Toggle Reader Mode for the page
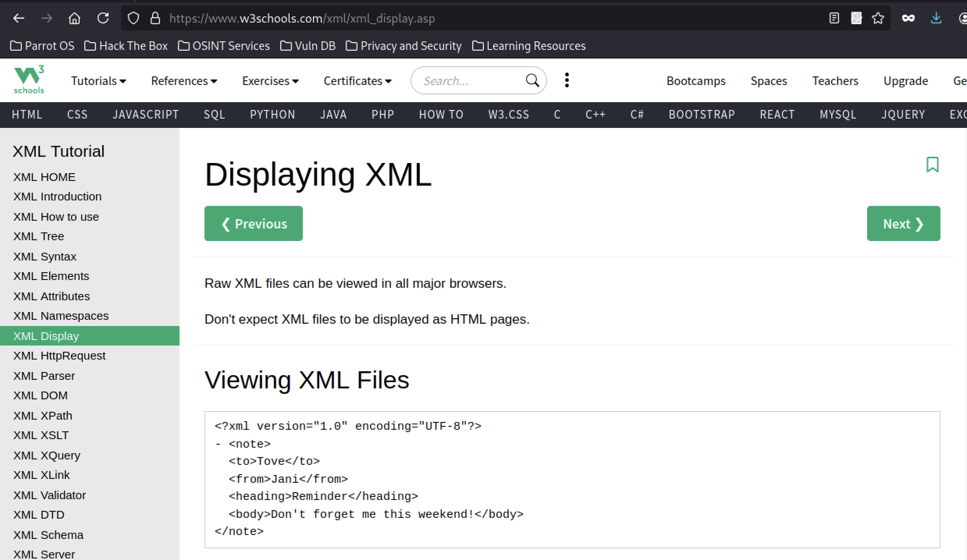This screenshot has height=560, width=967. point(834,18)
